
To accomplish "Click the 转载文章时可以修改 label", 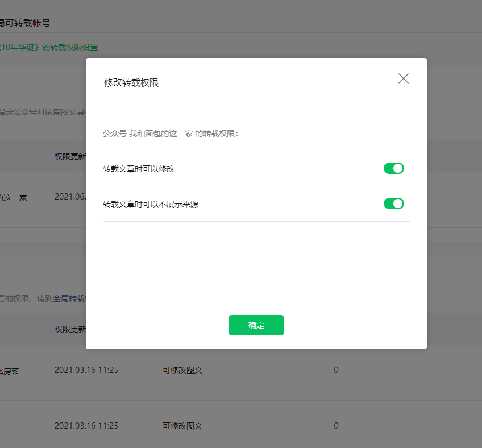I will (x=139, y=169).
